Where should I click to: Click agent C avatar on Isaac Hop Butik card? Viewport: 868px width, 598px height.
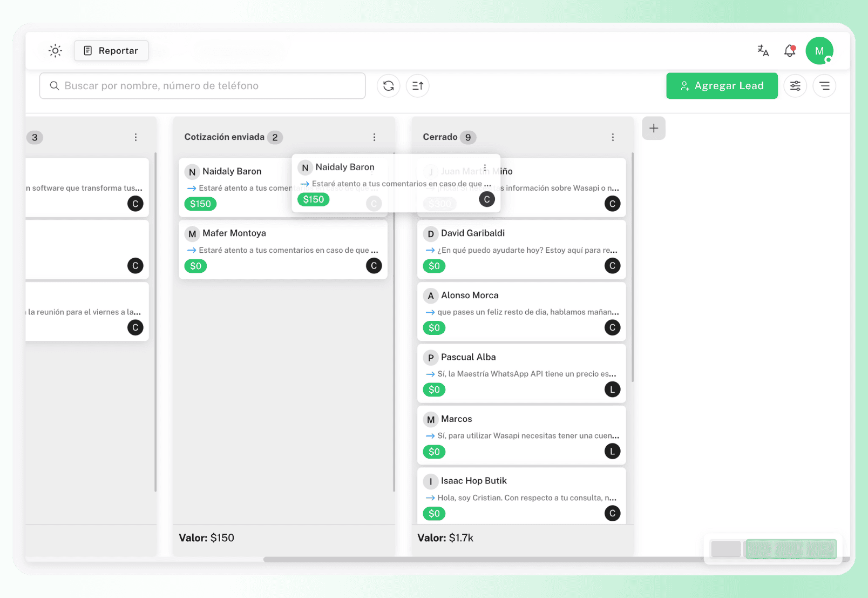click(612, 513)
